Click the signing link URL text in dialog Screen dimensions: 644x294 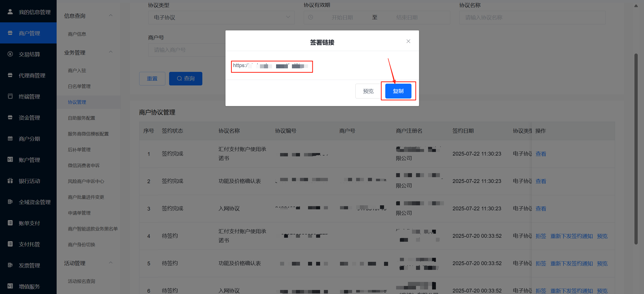[271, 66]
